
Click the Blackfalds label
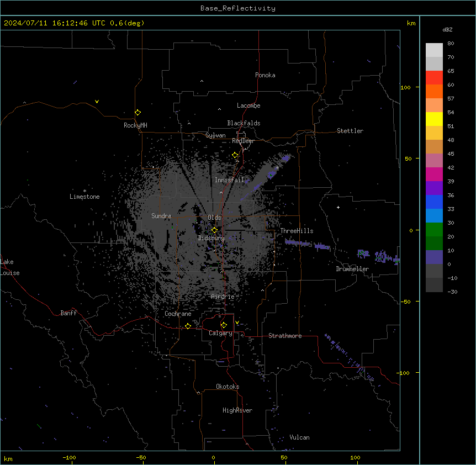(x=244, y=123)
